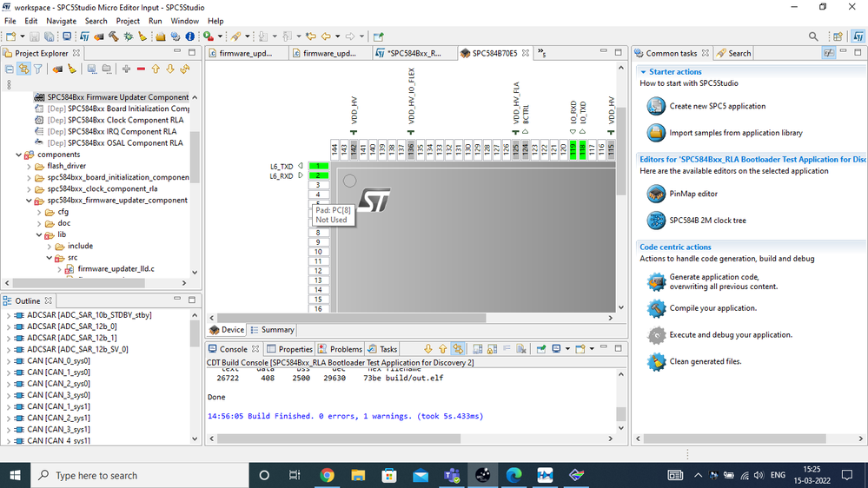Select firmware_updater_lld.c in tree
The width and height of the screenshot is (868, 488).
tap(116, 269)
